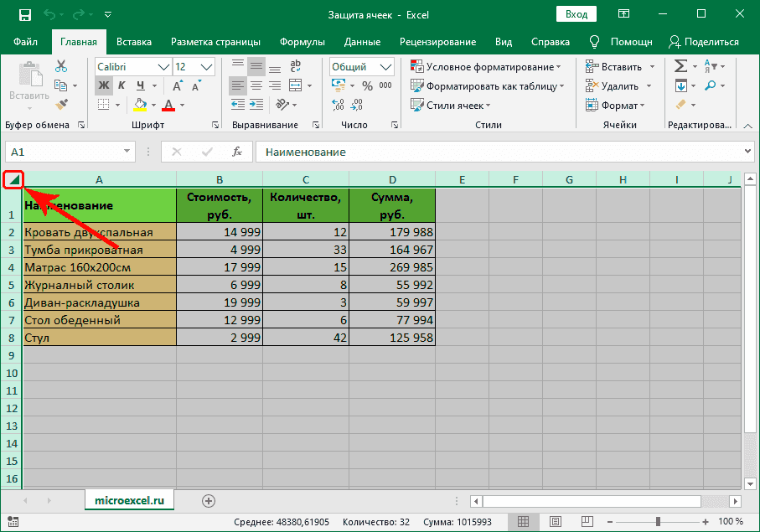This screenshot has height=532, width=760.
Task: Click the Select All triangle above row 1
Action: tap(13, 178)
